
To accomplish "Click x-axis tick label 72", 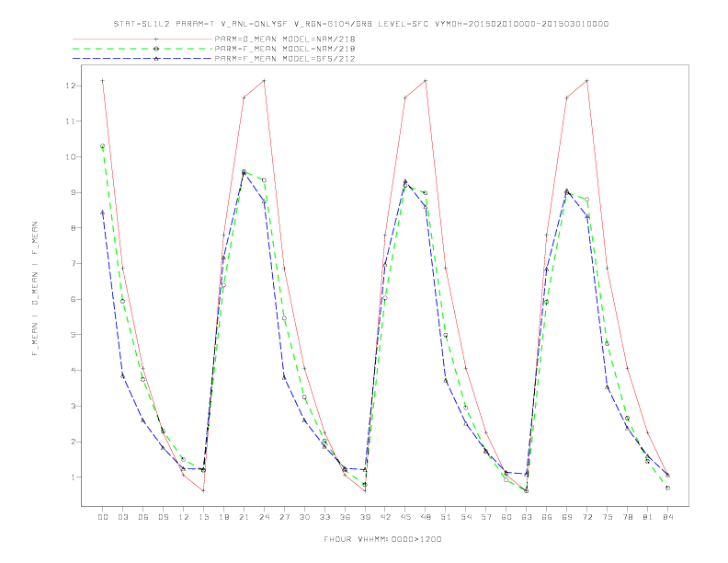I will coord(586,517).
